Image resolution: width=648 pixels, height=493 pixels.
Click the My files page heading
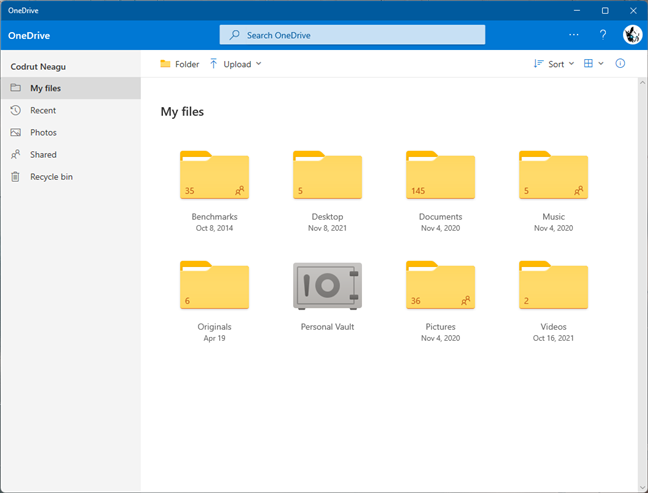click(182, 112)
